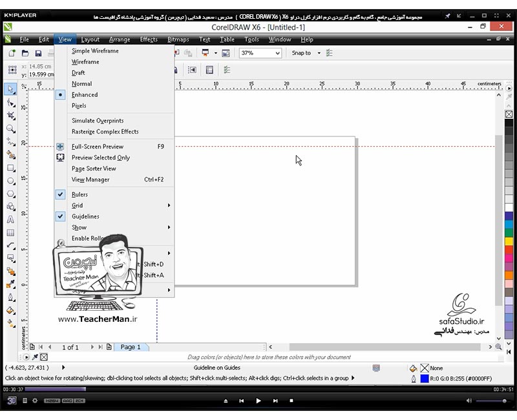Screen dimensions: 517x420
Task: Click the Options icon beside Snap to
Action: click(x=329, y=53)
